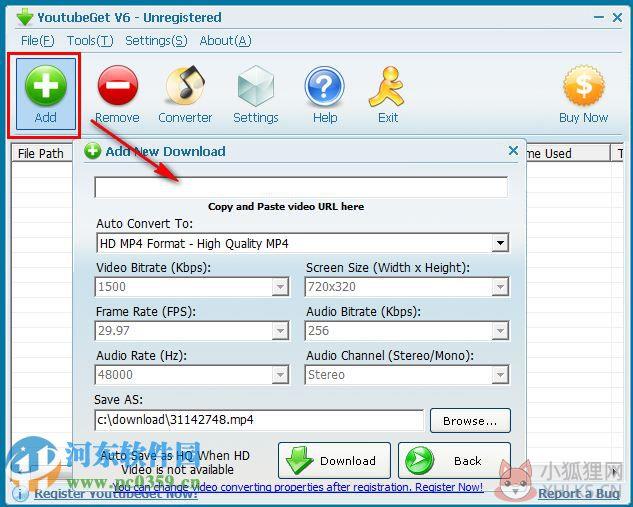Click the YoutubeGet green arrow logo in title bar
Screen dimensions: 633x507
(25, 17)
